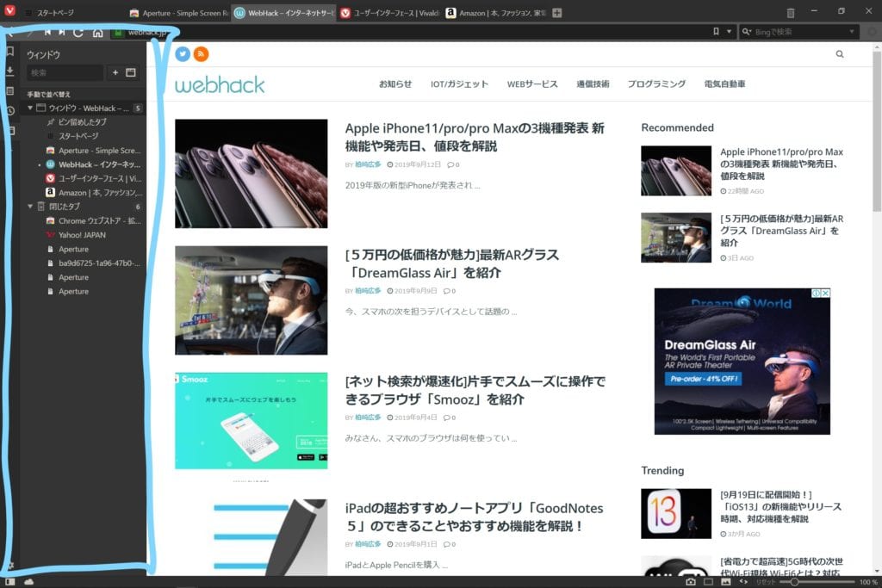
Task: Open the DreamGlass Air AR glasses main headline
Action: (452, 263)
